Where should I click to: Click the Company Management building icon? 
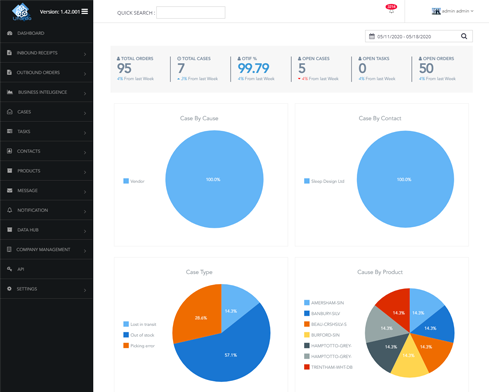tap(9, 249)
